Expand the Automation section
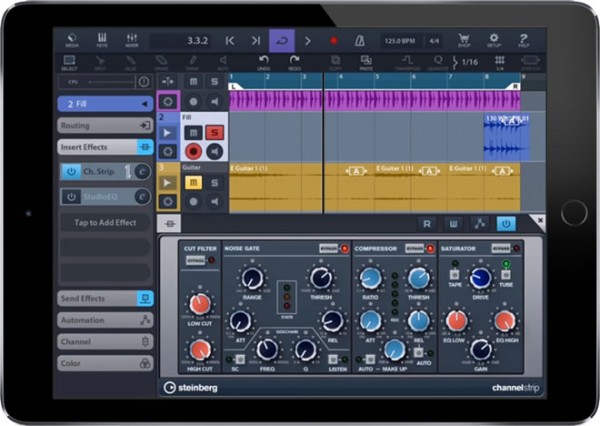 105,320
